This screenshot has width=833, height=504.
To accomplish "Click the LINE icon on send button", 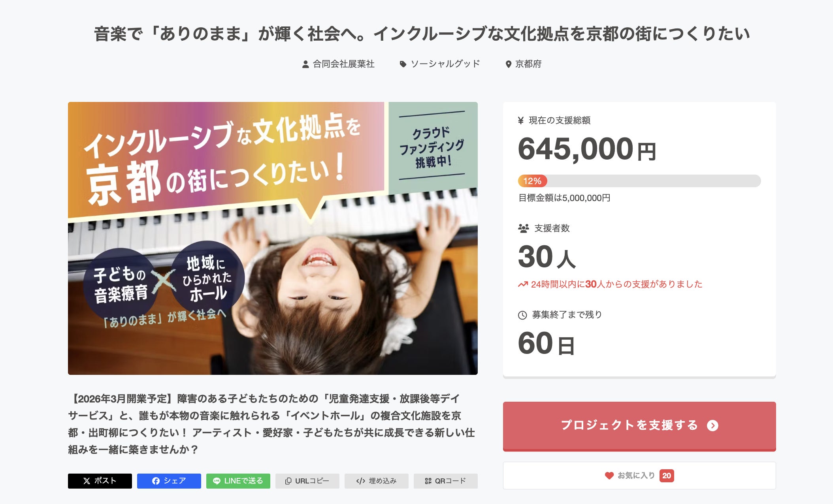I will (x=217, y=481).
